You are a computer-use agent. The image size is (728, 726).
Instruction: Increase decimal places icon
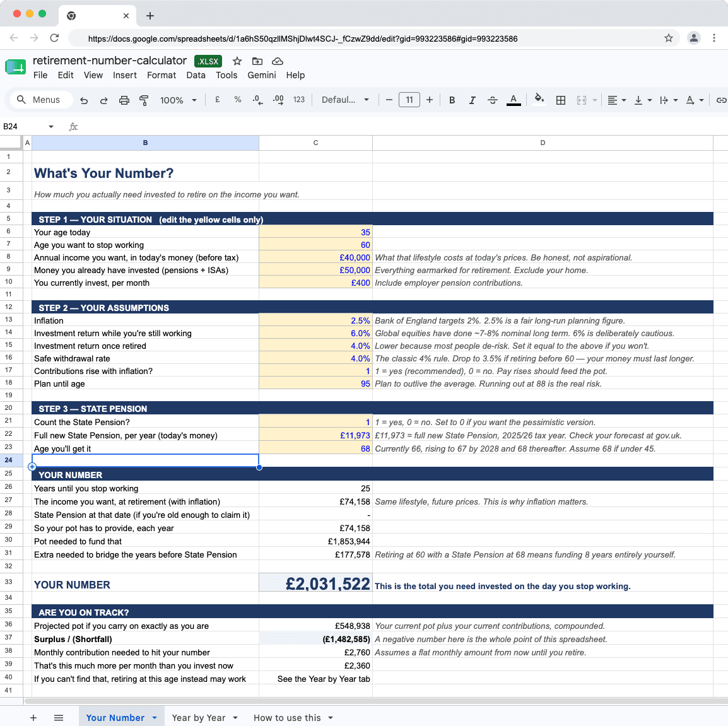(278, 100)
